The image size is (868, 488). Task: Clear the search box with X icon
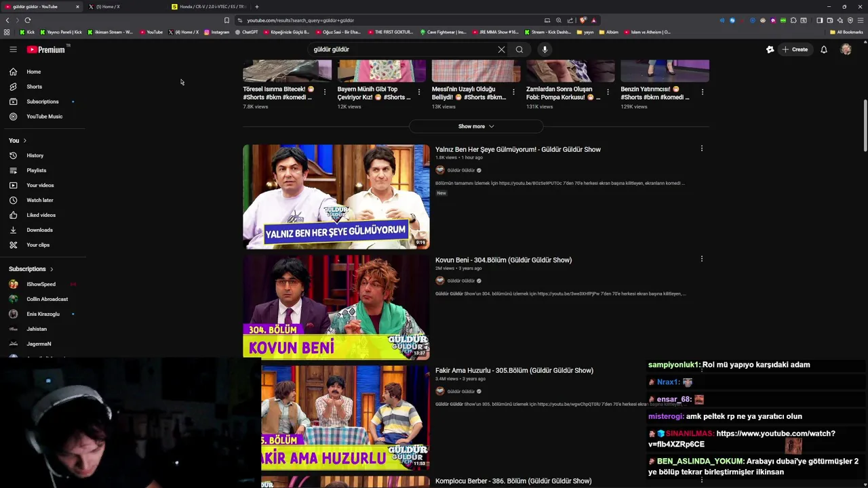pos(501,49)
